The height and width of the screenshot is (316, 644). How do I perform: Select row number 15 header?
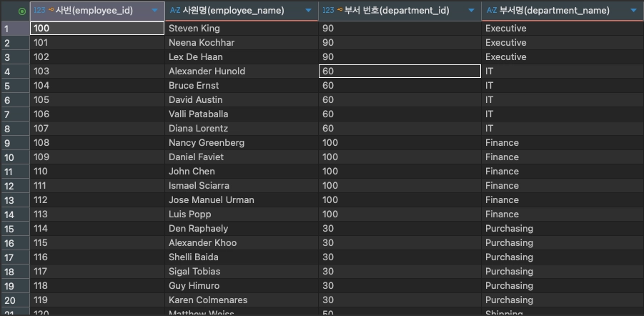click(16, 229)
